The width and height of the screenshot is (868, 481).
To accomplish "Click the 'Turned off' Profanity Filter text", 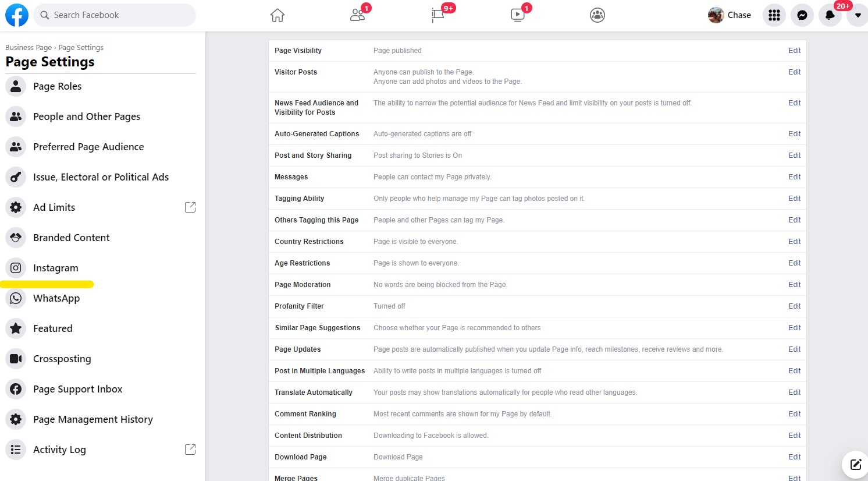I will (389, 306).
